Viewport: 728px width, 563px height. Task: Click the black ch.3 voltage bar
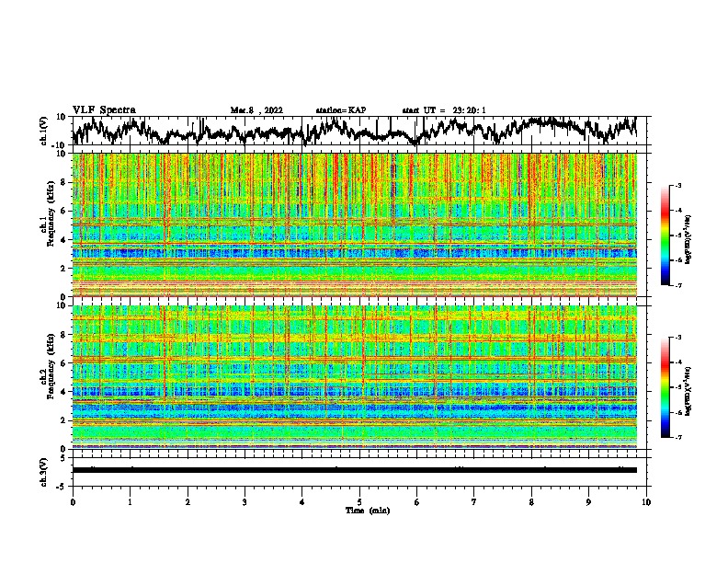pos(354,470)
